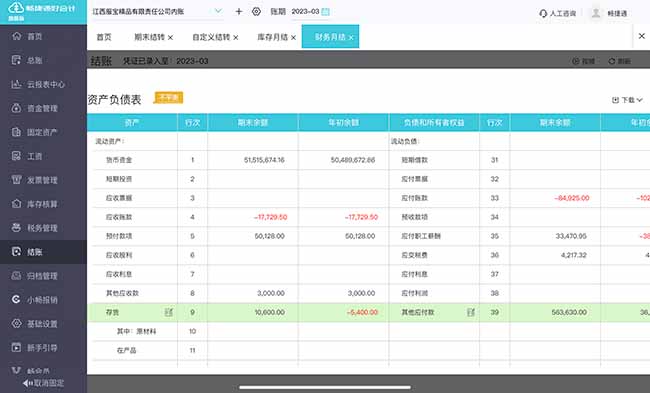Switch to the 期末结转 tab
The image size is (650, 393).
[149, 37]
